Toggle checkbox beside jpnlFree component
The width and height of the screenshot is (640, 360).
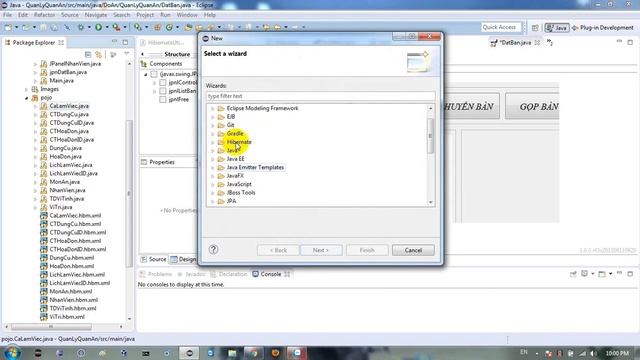click(163, 99)
